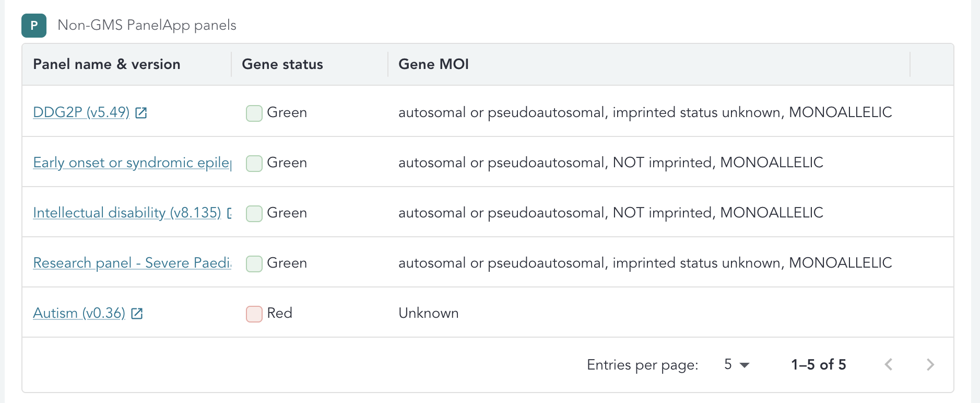Open Intellectual disability (v8.135) link
Image resolution: width=980 pixels, height=403 pixels.
[127, 213]
